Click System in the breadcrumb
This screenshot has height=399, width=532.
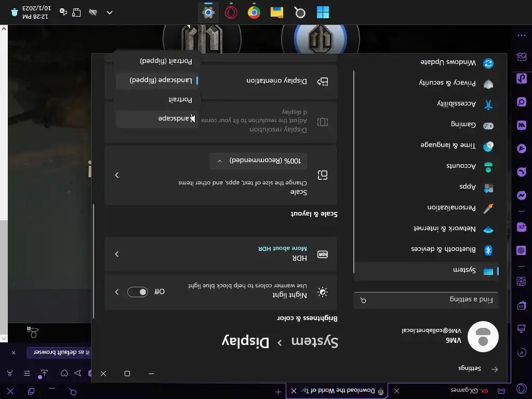[x=314, y=341]
